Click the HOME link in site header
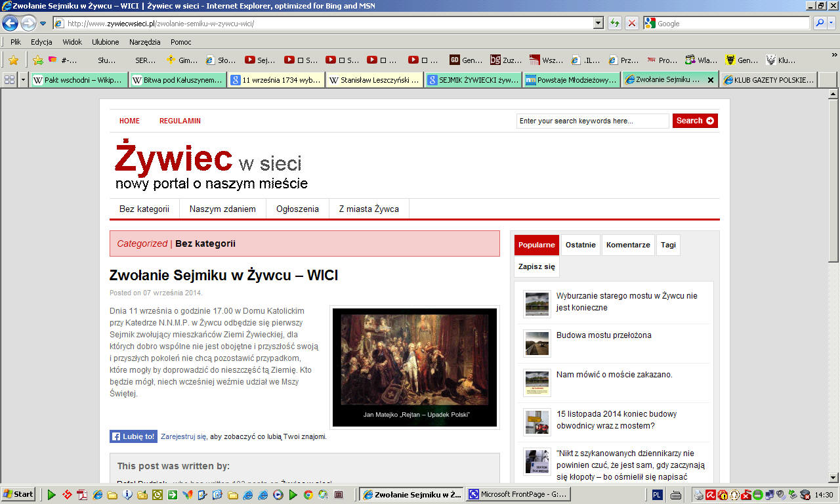 (129, 121)
